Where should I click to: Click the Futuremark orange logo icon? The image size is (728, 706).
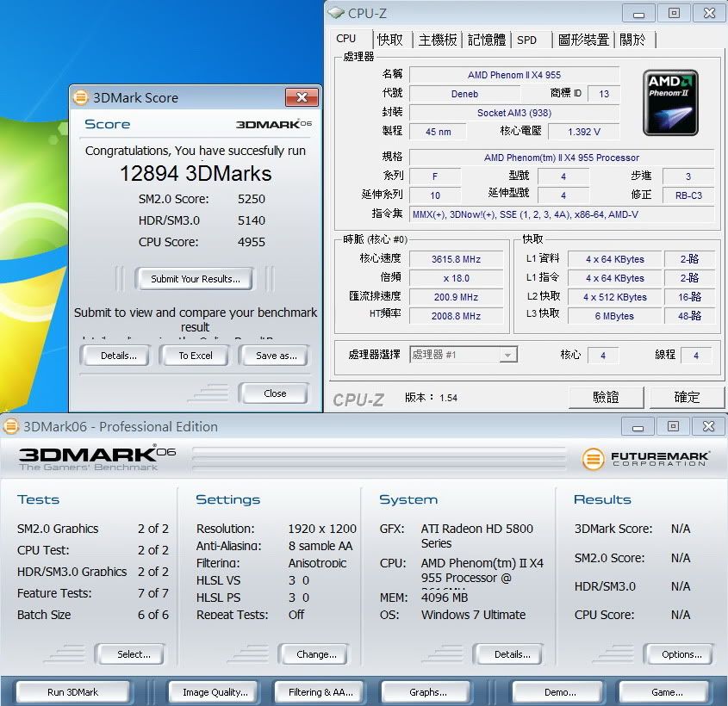(593, 459)
